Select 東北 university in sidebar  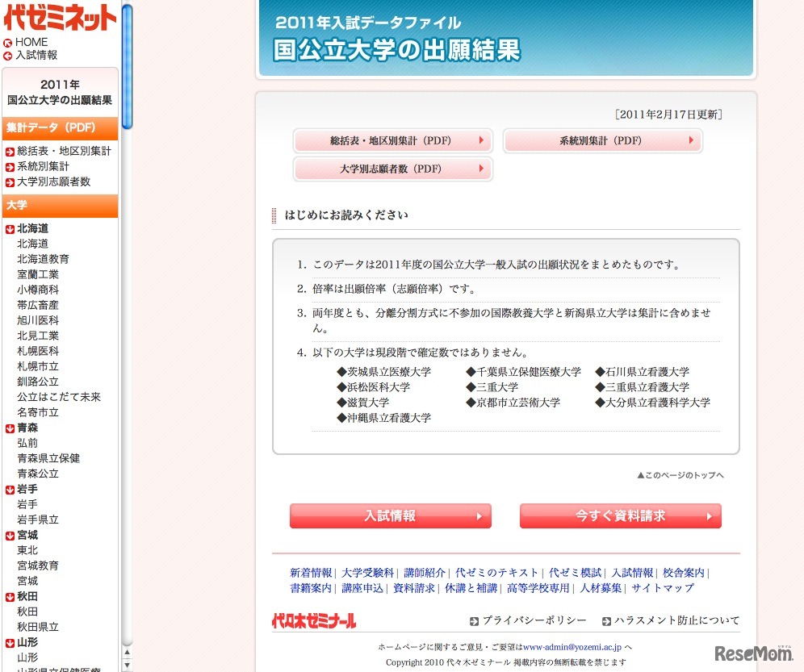pyautogui.click(x=27, y=550)
